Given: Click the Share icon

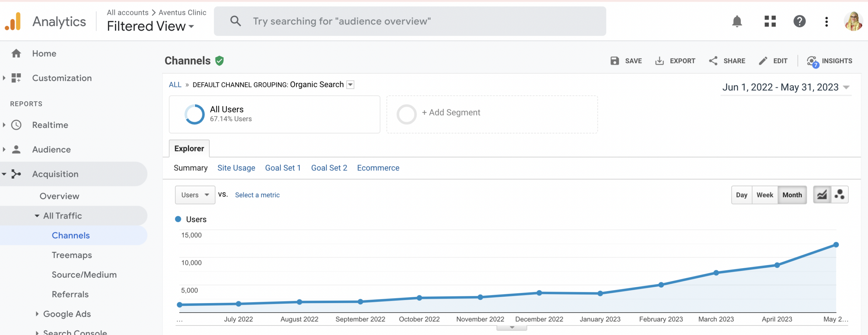Looking at the screenshot, I should [713, 61].
